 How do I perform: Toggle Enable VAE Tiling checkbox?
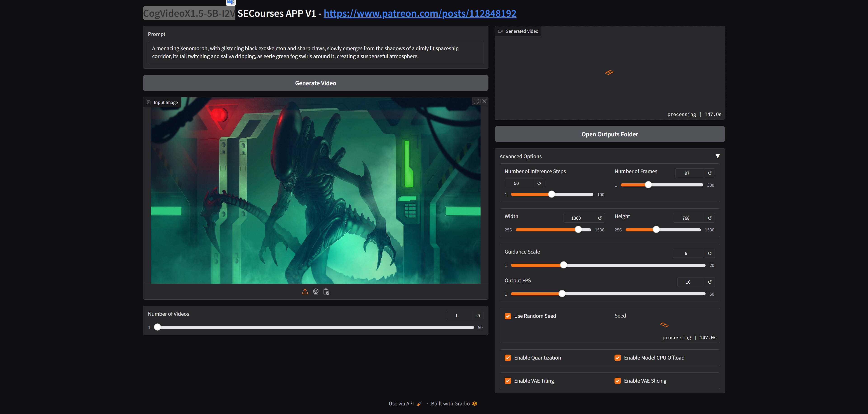(508, 381)
